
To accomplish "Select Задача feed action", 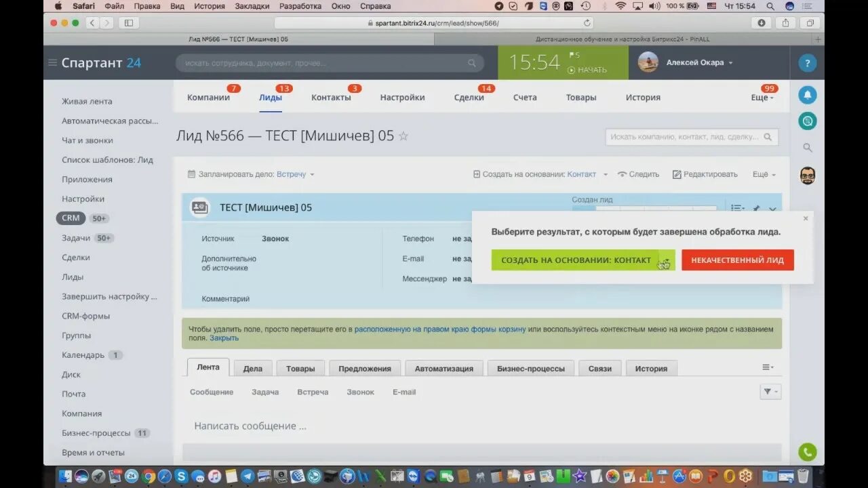I will [265, 392].
